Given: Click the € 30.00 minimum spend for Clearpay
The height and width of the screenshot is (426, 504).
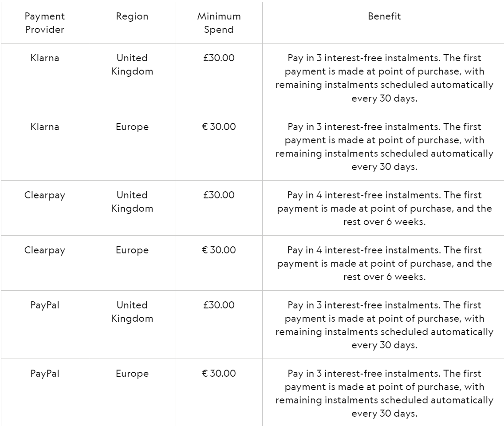Looking at the screenshot, I should click(x=219, y=250).
